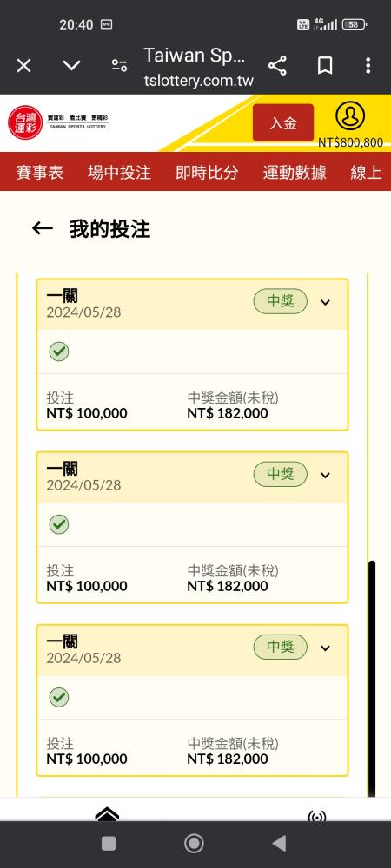Open the 賽事表 tab
The image size is (391, 868).
[39, 172]
